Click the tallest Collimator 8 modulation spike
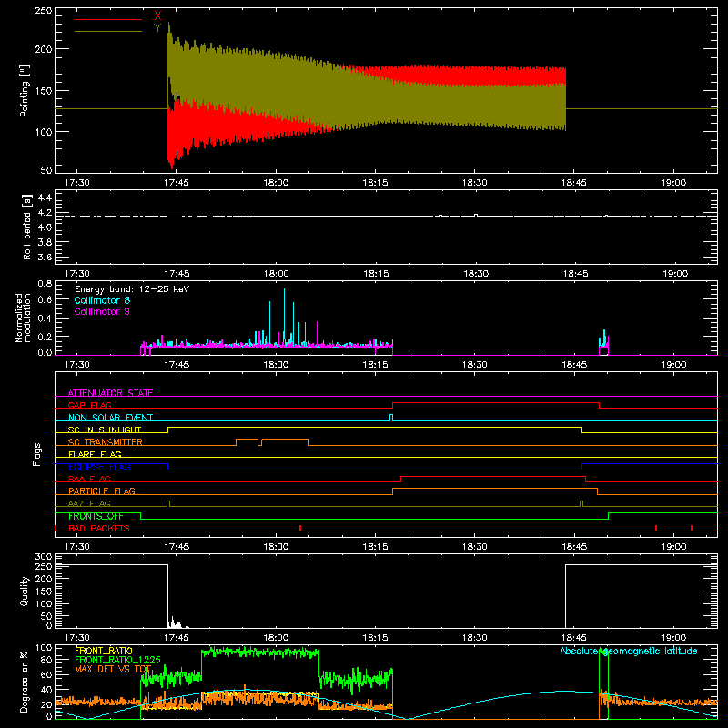 (x=284, y=317)
